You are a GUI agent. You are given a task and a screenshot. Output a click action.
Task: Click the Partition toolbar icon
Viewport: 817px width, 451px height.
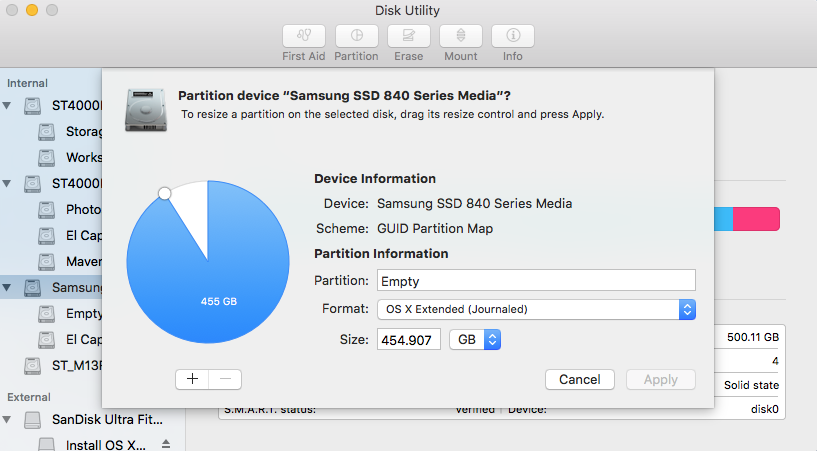coord(356,36)
